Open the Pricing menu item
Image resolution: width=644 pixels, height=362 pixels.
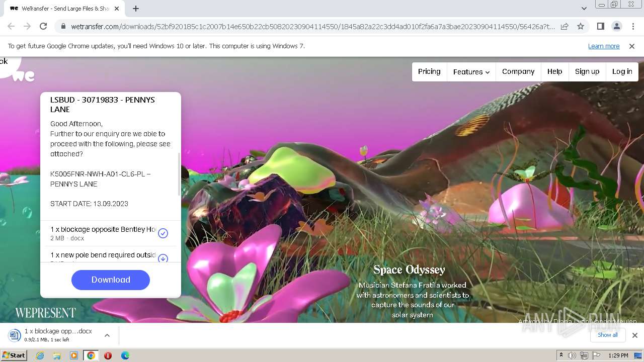pos(429,71)
